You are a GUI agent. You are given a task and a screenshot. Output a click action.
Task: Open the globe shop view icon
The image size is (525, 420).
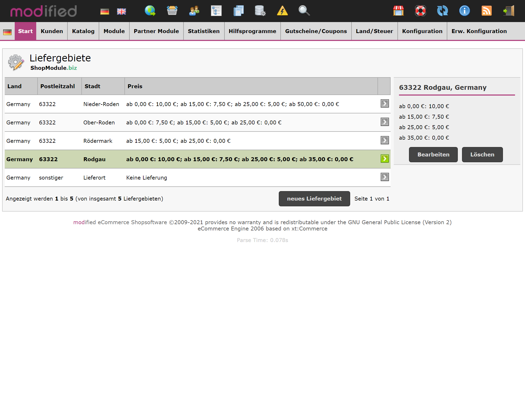coord(150,11)
